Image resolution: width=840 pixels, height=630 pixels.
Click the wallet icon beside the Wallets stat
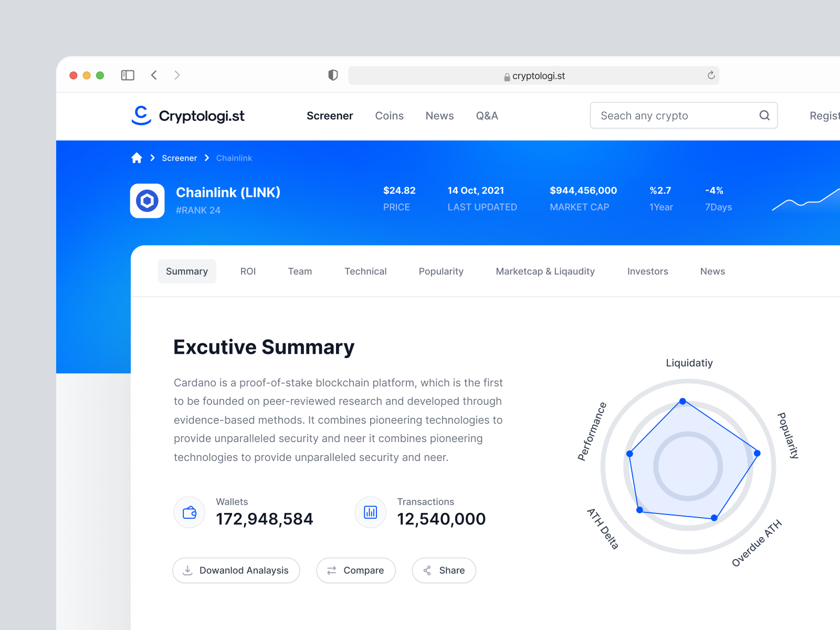[x=189, y=512]
